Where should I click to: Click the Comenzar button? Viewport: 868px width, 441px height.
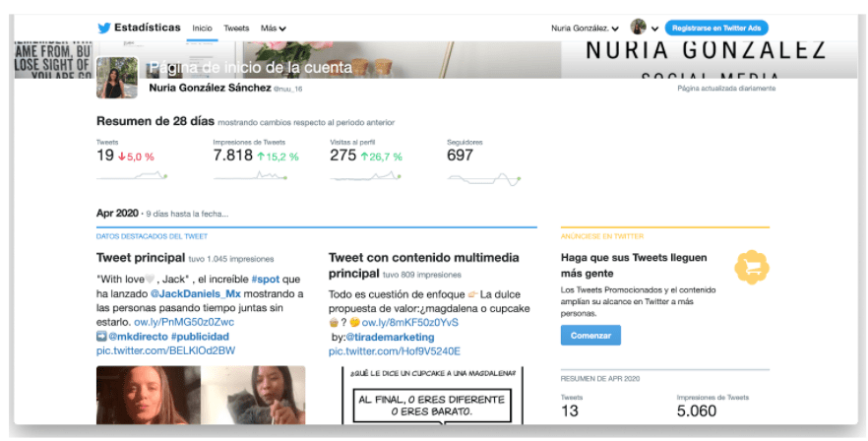click(590, 336)
